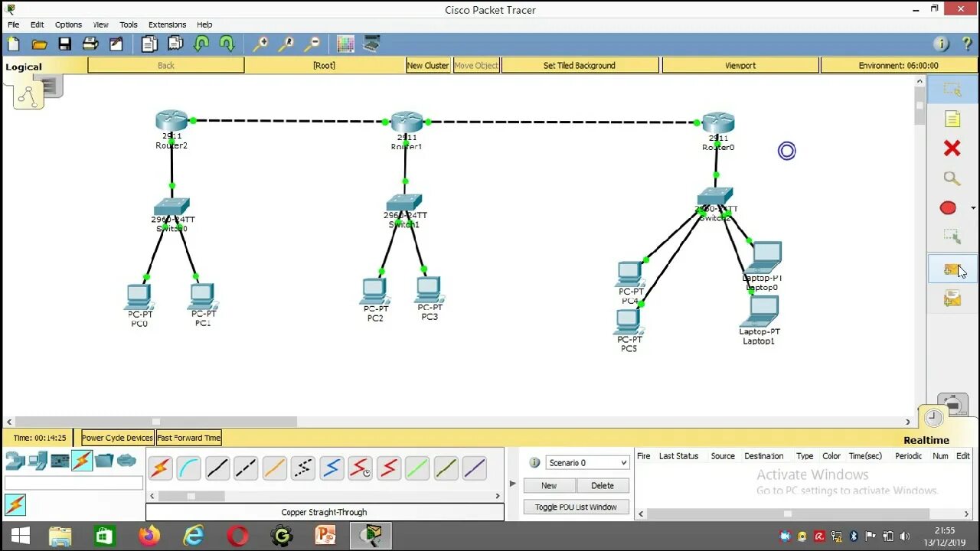The image size is (980, 551).
Task: Click the Viewport button
Action: pos(740,66)
